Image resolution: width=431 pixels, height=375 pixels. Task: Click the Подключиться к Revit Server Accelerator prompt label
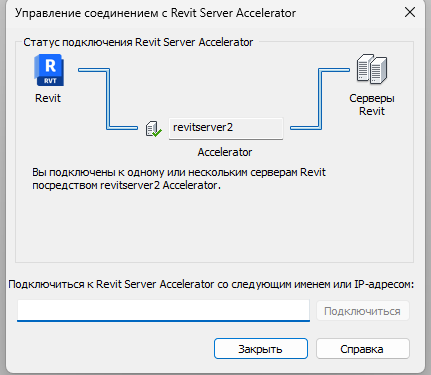tap(211, 284)
